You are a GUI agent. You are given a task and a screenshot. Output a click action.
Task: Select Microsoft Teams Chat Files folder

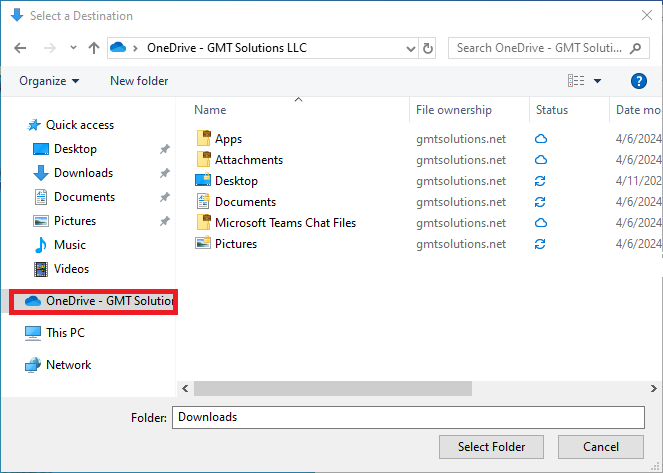285,223
